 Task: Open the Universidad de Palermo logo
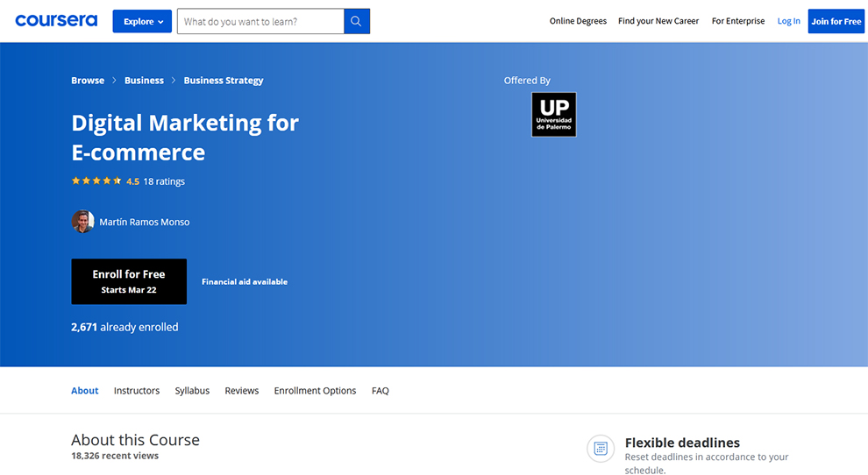coord(553,115)
